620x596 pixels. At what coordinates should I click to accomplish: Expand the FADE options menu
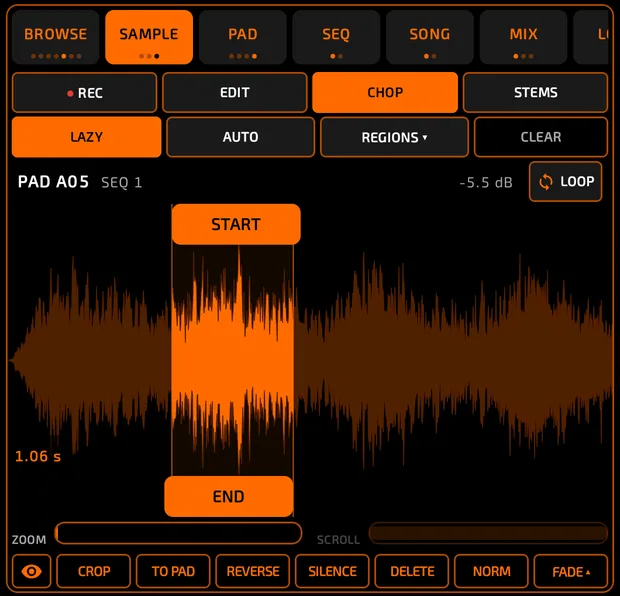[571, 571]
